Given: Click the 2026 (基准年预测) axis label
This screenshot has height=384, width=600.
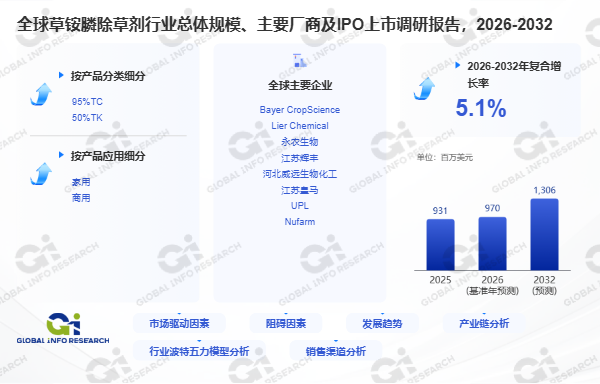Looking at the screenshot, I should coord(492,285).
